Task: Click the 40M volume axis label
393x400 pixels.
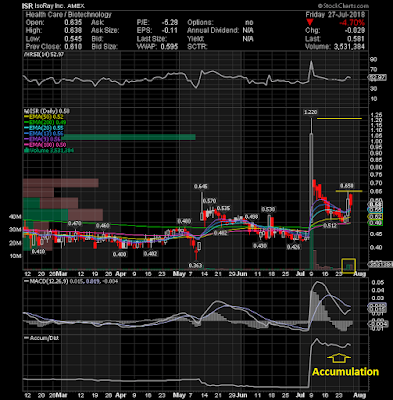Action: coord(15,217)
